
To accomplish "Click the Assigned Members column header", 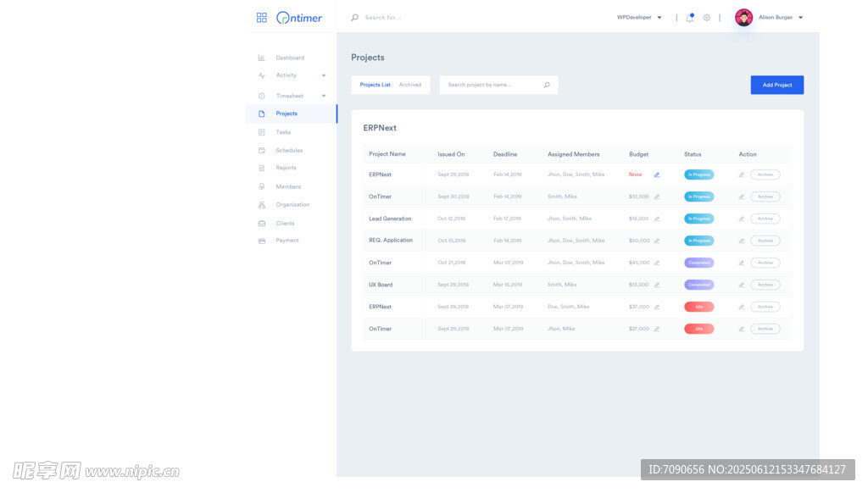I will [x=574, y=154].
